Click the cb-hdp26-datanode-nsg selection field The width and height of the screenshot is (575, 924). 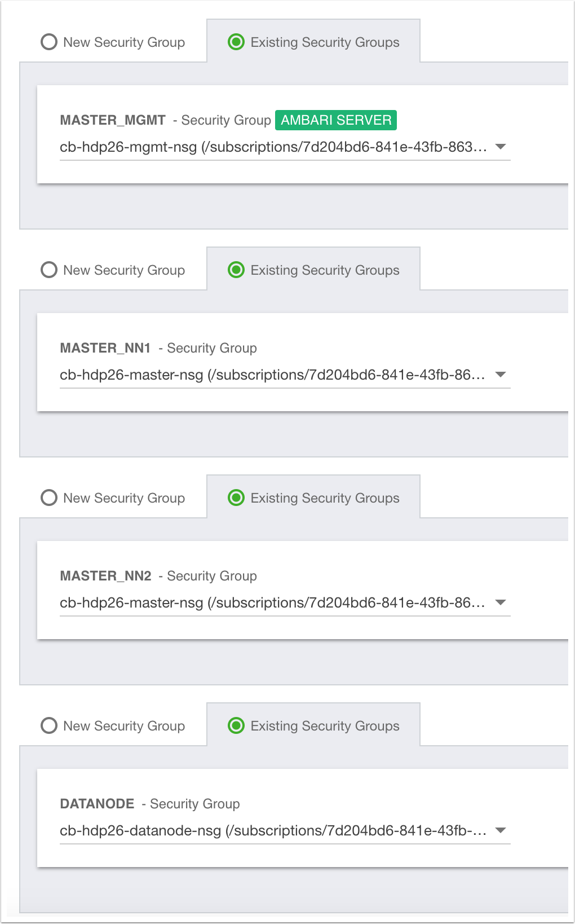tap(271, 829)
